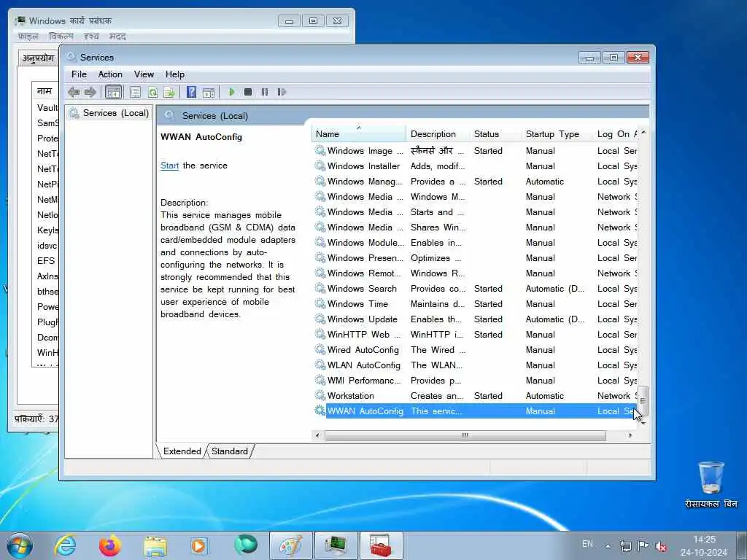
Task: Sort by the Startup Type column header
Action: click(x=557, y=134)
